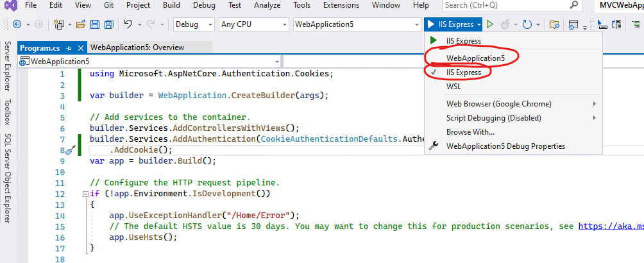The width and height of the screenshot is (644, 263).
Task: Open the aka.ms link in the HSTS comment
Action: point(611,226)
